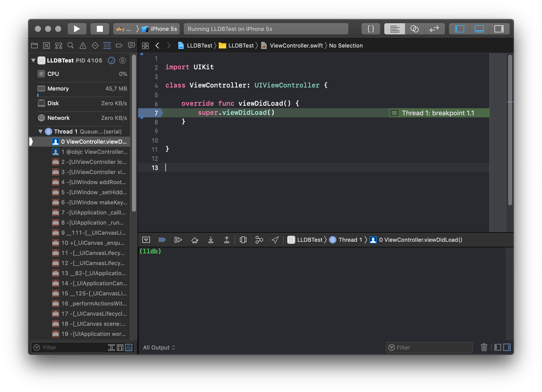
Task: Select stack frame 1 @objc ViewController
Action: coord(94,152)
